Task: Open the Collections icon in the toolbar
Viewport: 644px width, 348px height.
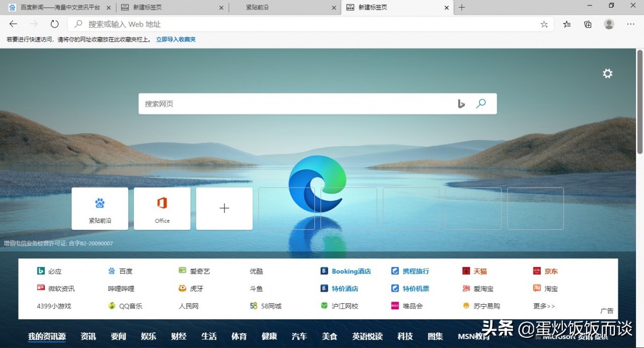Action: [x=588, y=24]
